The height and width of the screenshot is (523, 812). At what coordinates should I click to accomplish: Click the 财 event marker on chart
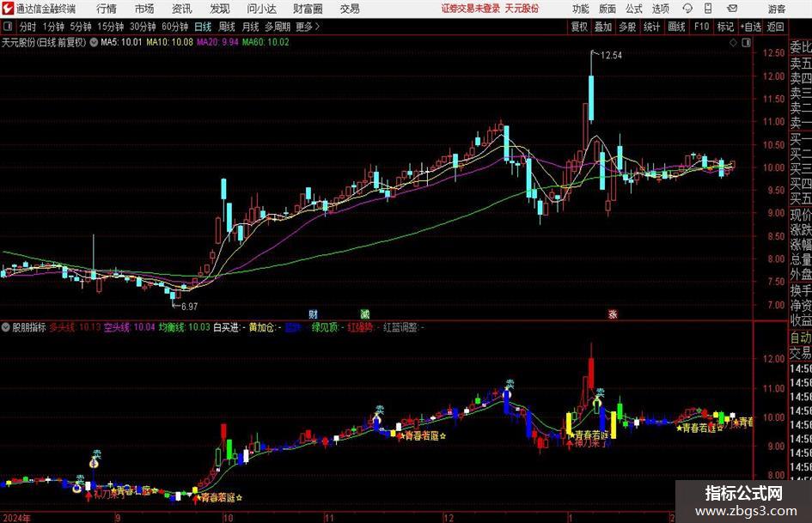point(313,314)
